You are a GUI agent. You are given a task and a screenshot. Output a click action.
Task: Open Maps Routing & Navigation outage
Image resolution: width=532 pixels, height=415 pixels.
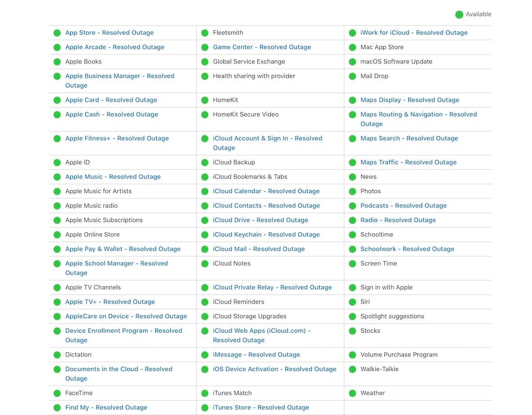[418, 119]
